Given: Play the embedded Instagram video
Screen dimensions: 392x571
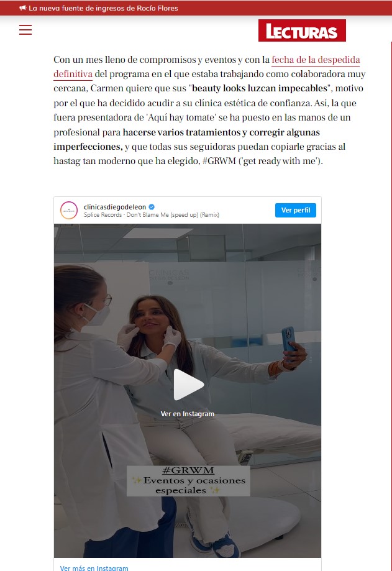Looking at the screenshot, I should click(x=188, y=385).
